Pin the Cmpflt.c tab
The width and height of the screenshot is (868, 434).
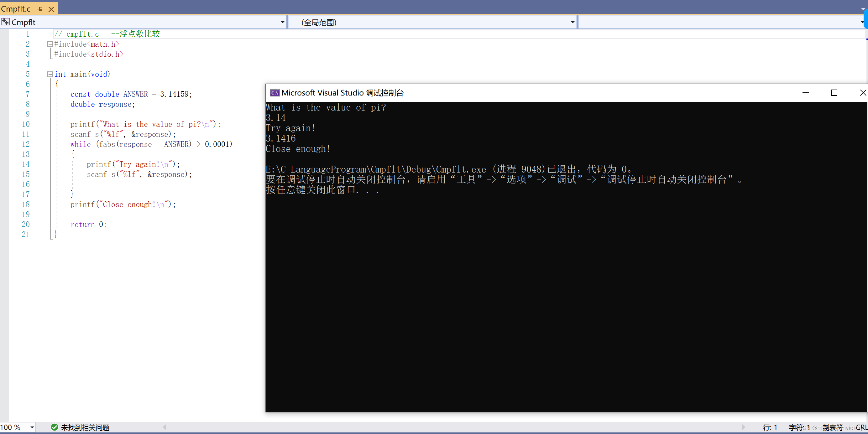coord(40,9)
